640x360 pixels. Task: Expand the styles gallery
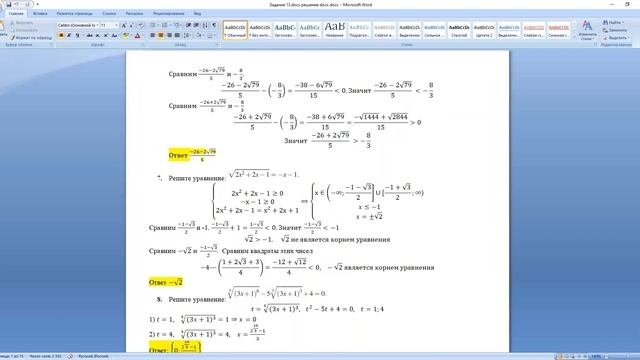[574, 37]
